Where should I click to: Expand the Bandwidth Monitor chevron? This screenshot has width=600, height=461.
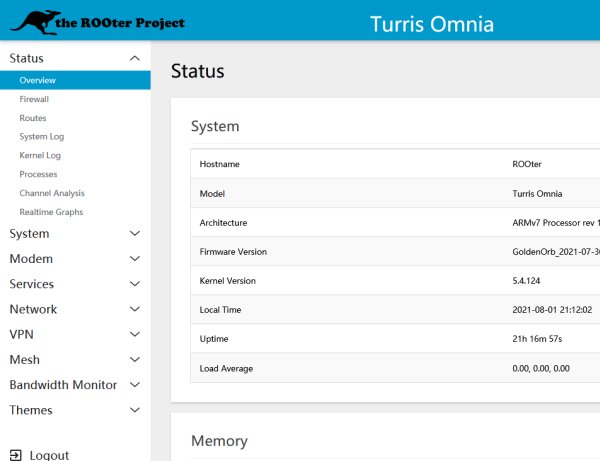135,385
